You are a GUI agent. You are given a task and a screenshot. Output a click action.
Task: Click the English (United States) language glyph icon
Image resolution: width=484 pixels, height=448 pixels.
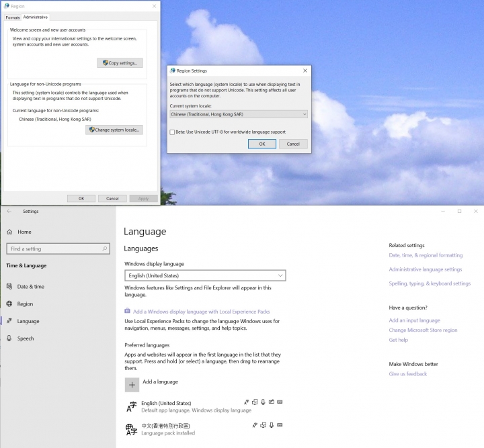pos(132,406)
